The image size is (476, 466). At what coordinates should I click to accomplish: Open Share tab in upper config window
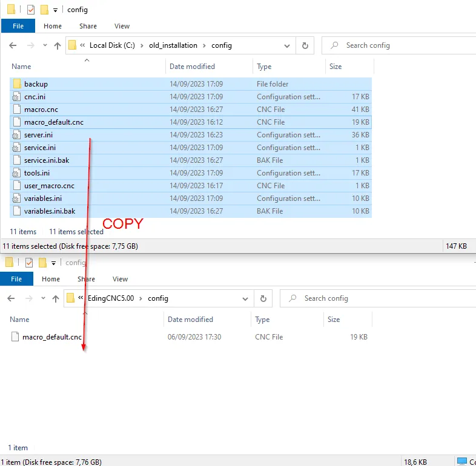[x=88, y=26]
